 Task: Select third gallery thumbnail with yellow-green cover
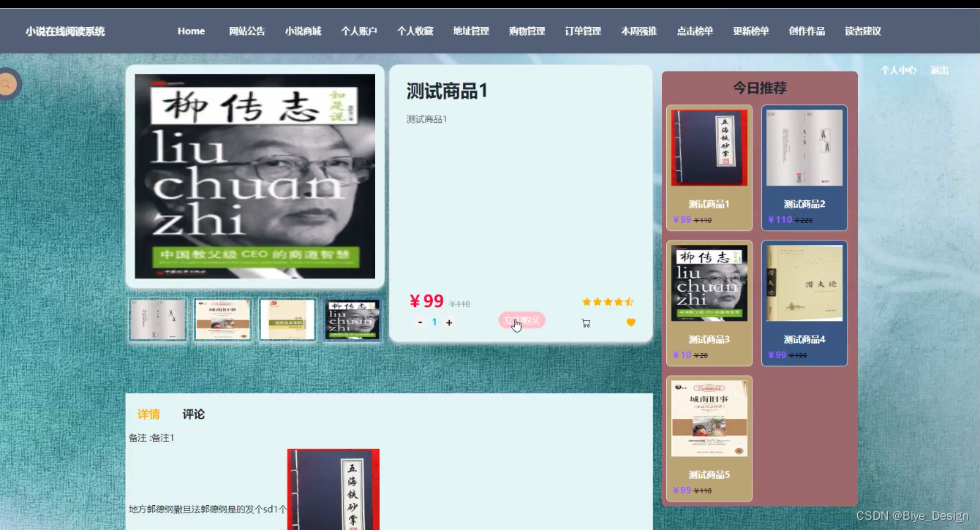(287, 319)
